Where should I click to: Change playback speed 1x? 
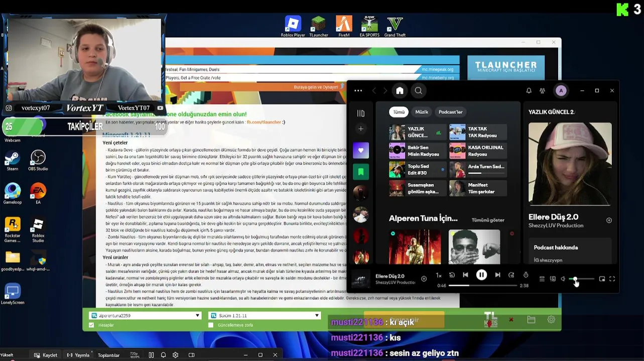point(439,275)
